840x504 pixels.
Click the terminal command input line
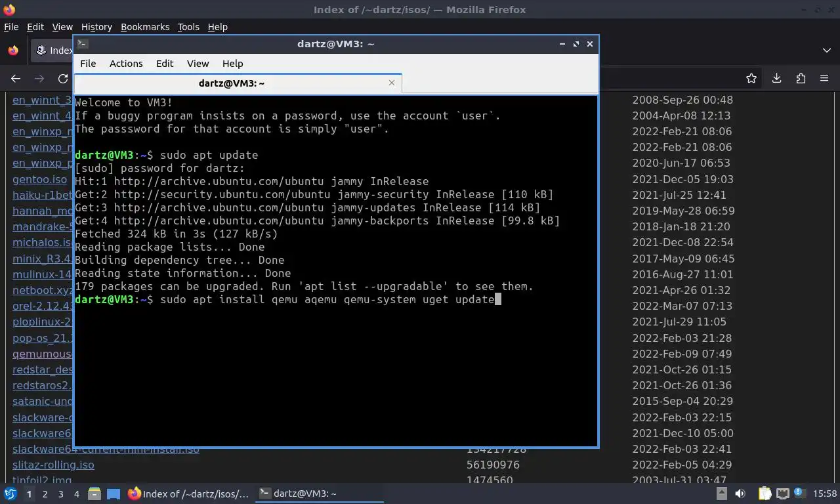point(287,299)
